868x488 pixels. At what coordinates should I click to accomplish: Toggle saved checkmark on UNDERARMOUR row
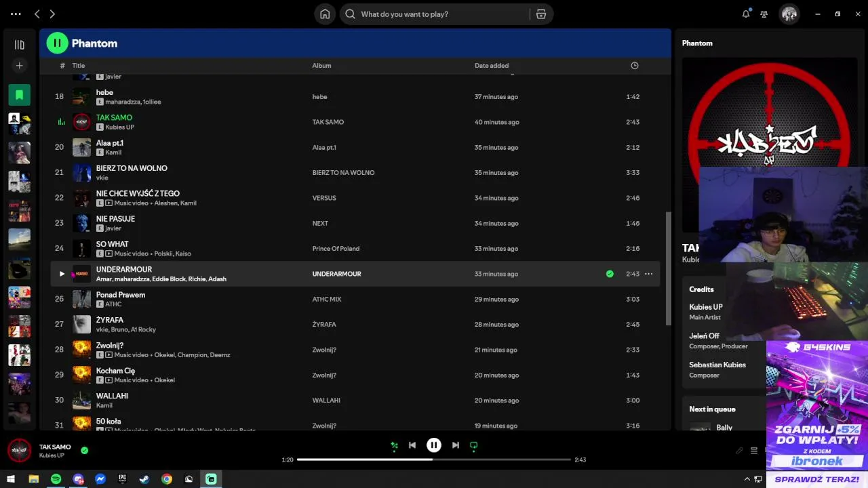[610, 274]
